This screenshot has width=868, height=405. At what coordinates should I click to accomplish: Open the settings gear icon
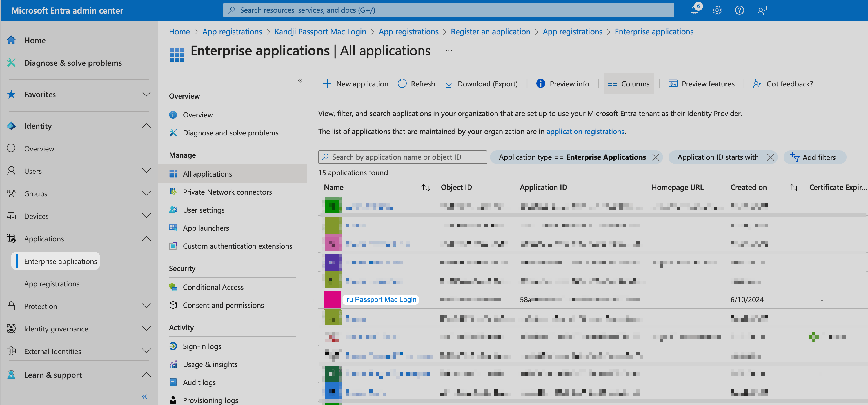click(717, 10)
